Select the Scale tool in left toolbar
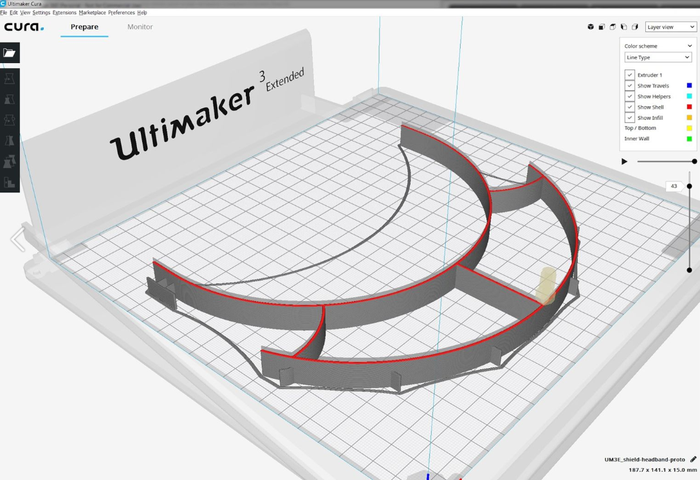The image size is (700, 480). 10,100
